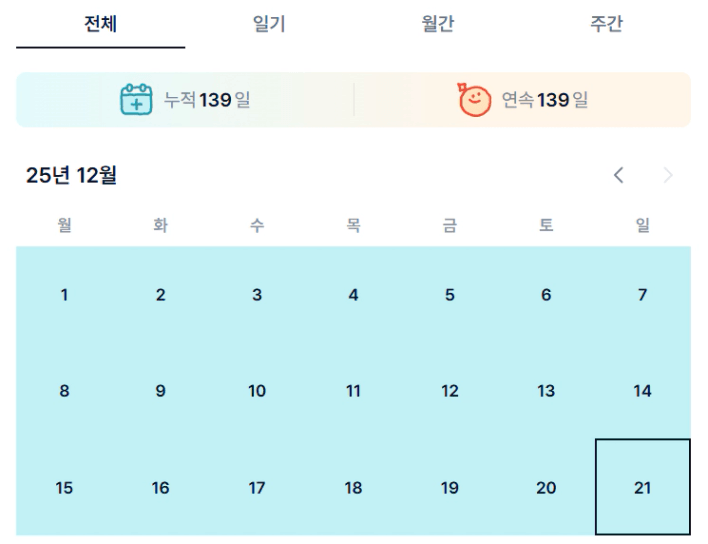Select day 20 on the calendar
Viewport: 708px width, 544px height.
546,488
